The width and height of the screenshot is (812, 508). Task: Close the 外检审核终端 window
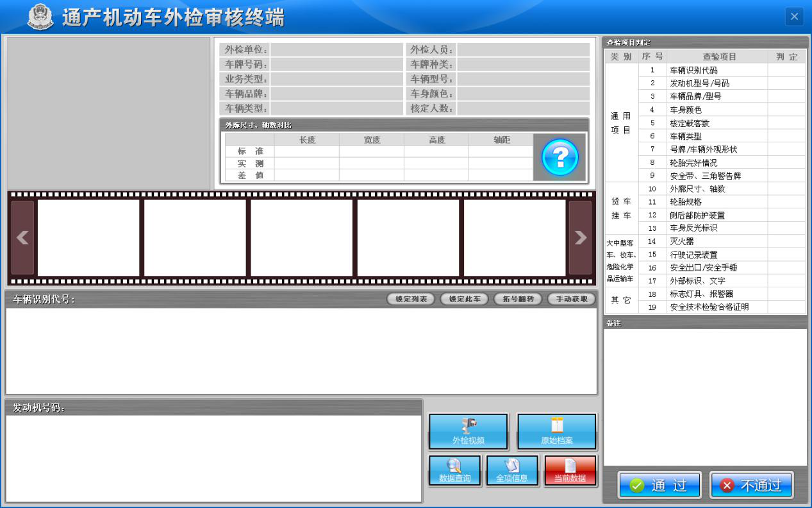[x=794, y=17]
